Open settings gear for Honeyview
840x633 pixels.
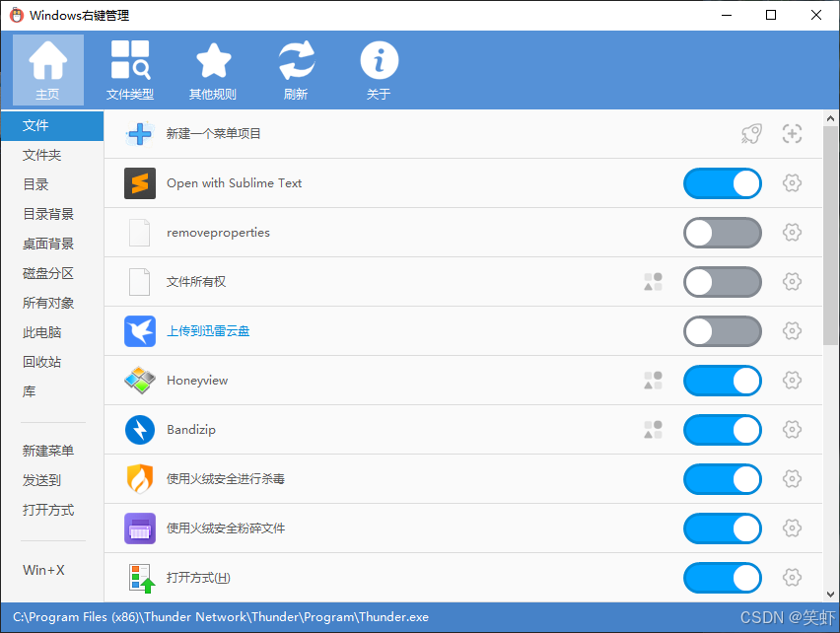click(x=792, y=381)
